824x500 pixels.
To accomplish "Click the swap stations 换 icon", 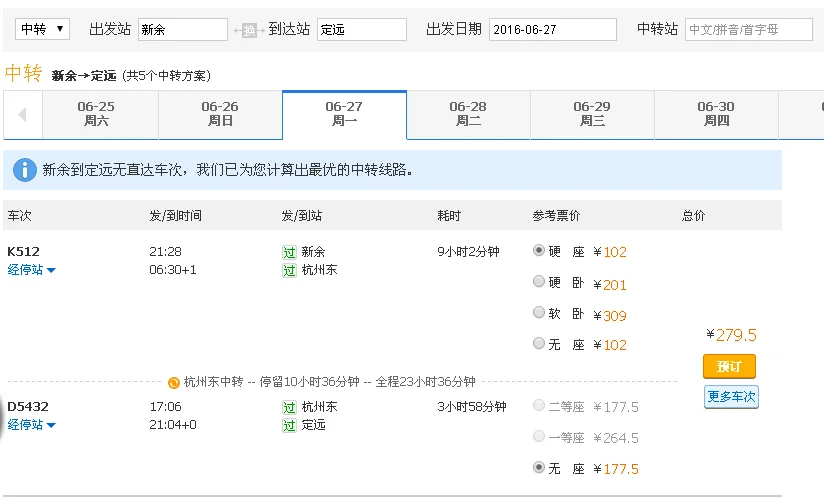I will 249,30.
